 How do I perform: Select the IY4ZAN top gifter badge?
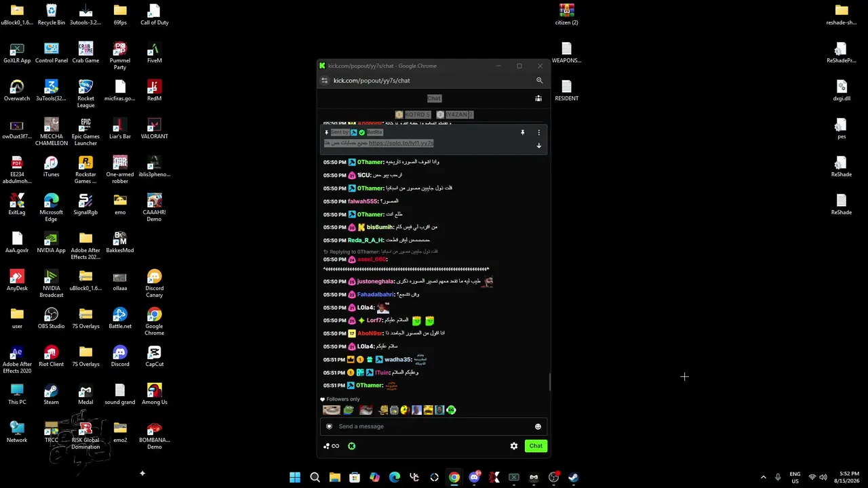455,115
